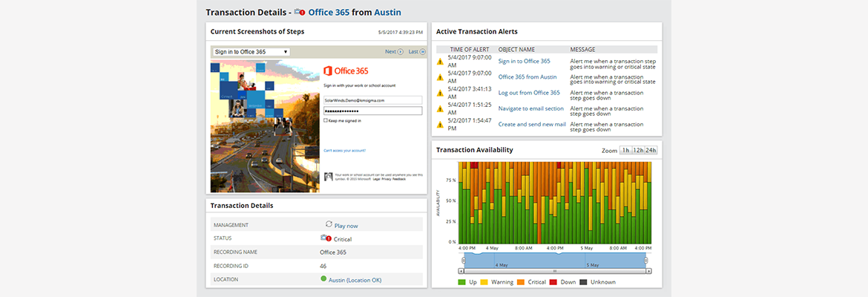Click Can't access your account link
Screen dimensions: 868x297
(x=344, y=150)
